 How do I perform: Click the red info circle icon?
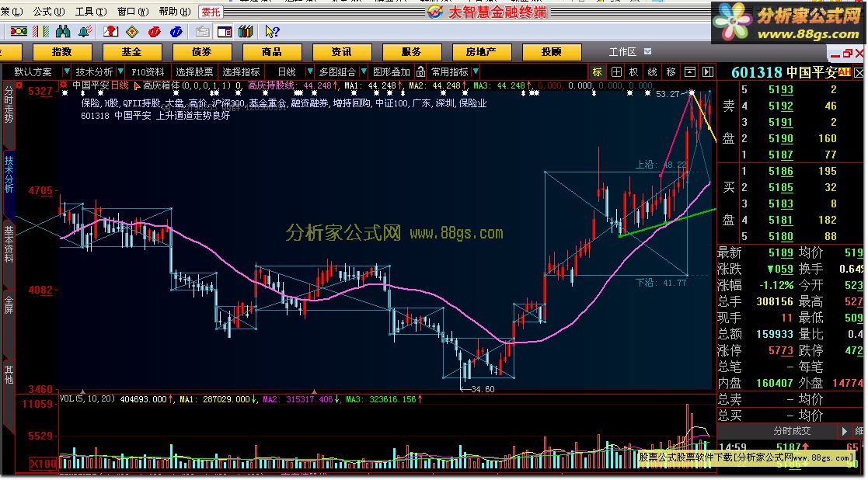(x=155, y=32)
